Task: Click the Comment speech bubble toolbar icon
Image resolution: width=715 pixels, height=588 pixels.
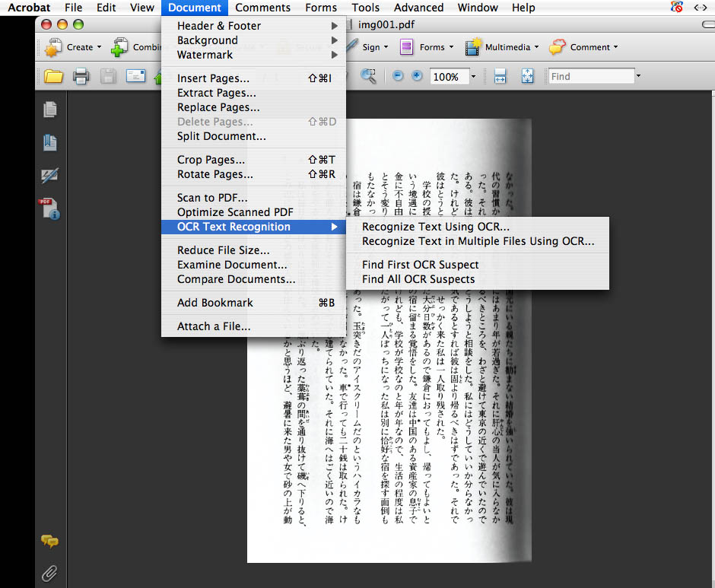Action: (x=558, y=47)
